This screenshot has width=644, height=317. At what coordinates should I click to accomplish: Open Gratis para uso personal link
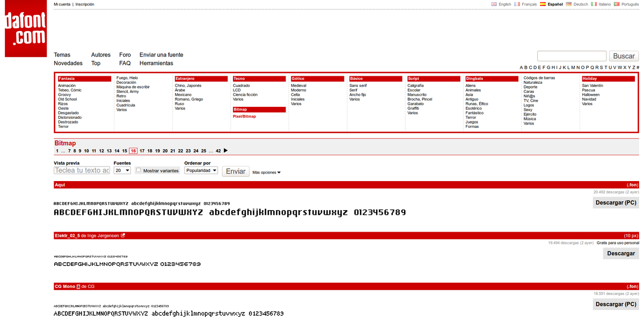pos(618,243)
